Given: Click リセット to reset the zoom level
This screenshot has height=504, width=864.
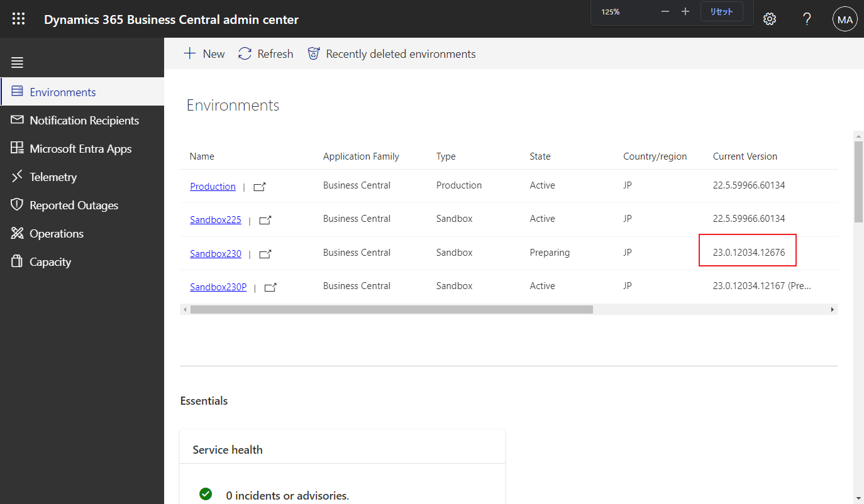Looking at the screenshot, I should pos(721,11).
